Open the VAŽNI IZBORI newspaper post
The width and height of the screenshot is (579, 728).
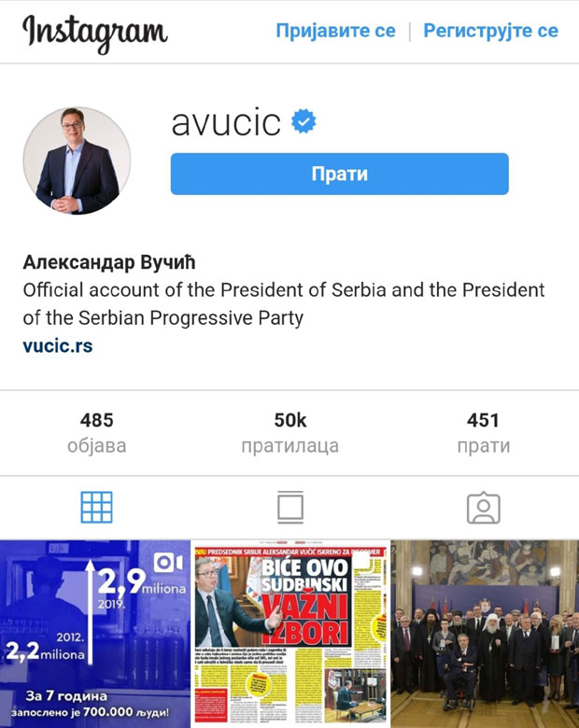tap(290, 634)
